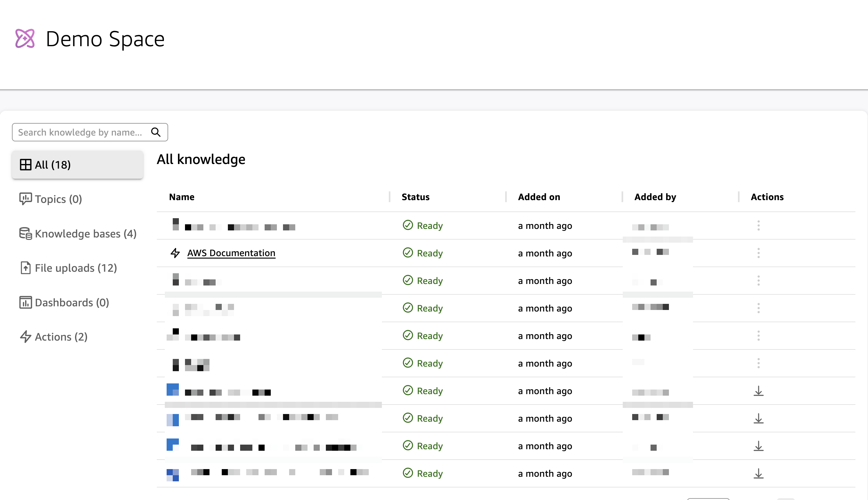Viewport: 868px width, 500px height.
Task: Click the Name column header
Action: pyautogui.click(x=181, y=197)
